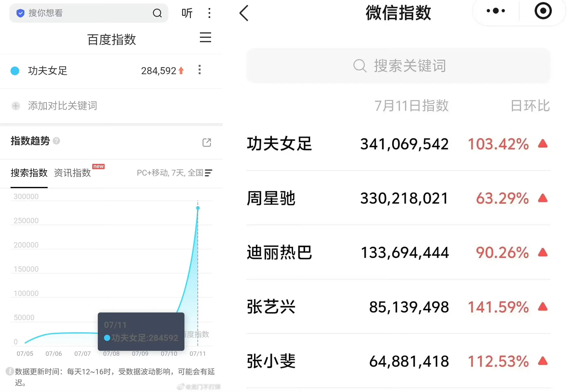Open 功夫女足 row in 微信指数 list
Screen dimensions: 574x392
tap(398, 144)
